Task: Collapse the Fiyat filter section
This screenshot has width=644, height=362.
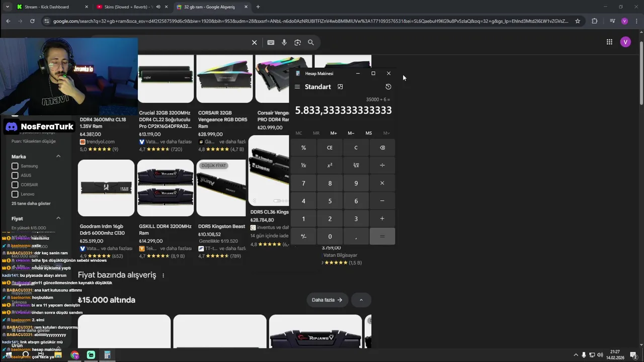Action: click(58, 218)
